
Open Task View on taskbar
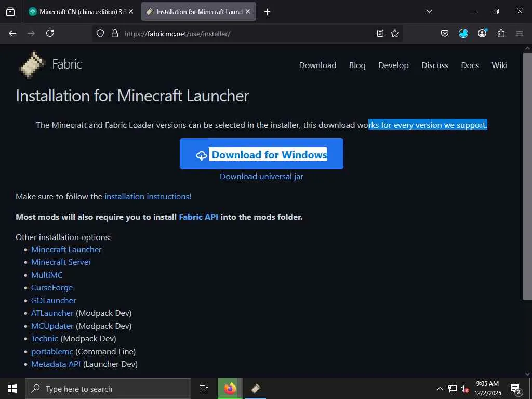[204, 389]
